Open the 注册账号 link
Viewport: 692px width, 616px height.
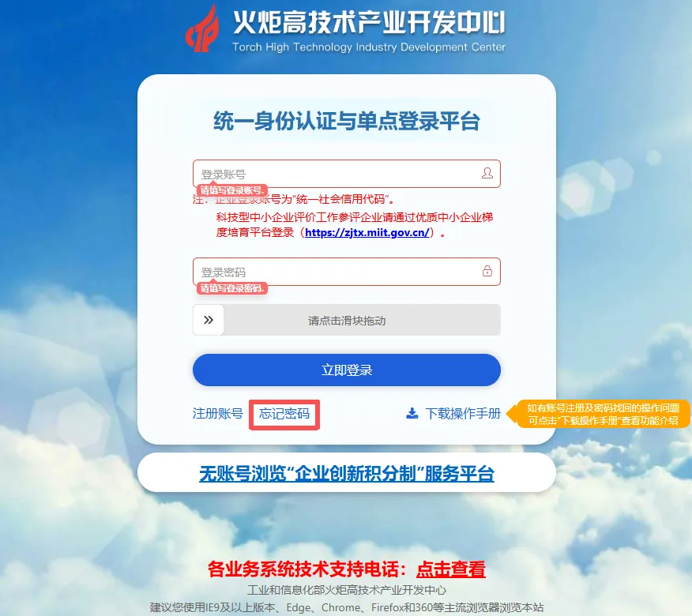click(217, 414)
